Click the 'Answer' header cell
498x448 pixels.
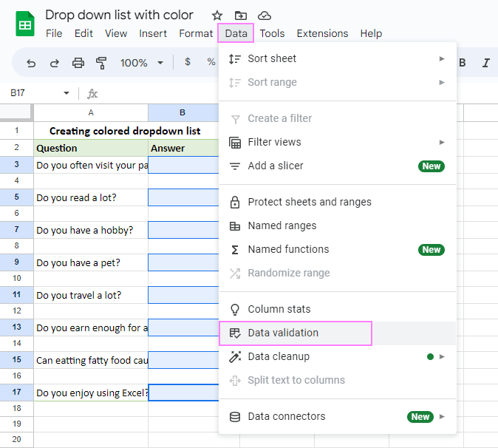tap(183, 148)
